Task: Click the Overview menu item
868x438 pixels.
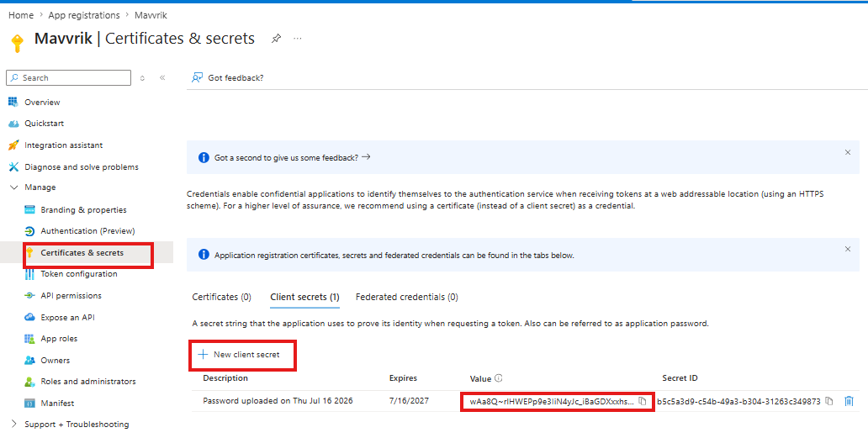Action: [x=42, y=103]
